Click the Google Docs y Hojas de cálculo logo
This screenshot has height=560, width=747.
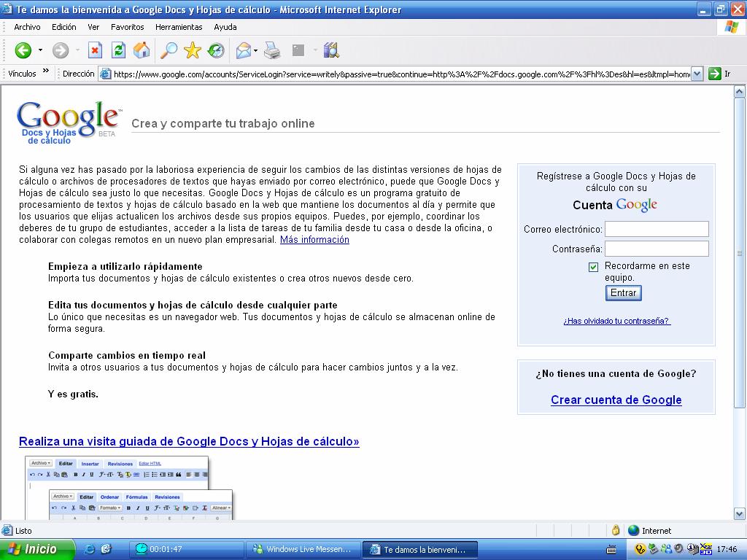(x=68, y=122)
